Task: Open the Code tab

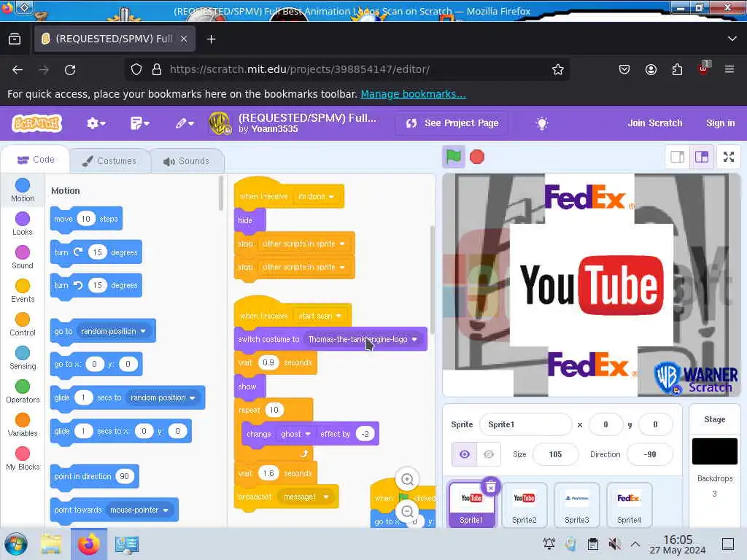Action: click(36, 160)
